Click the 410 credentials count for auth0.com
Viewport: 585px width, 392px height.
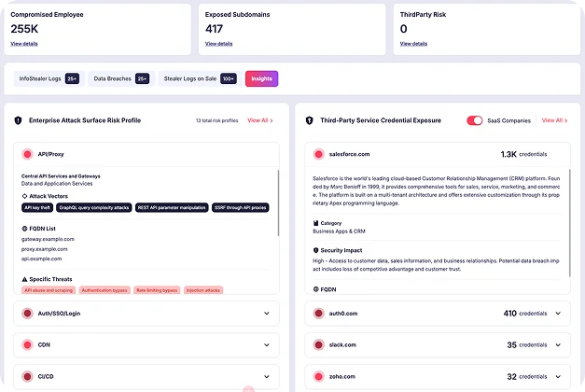(x=525, y=314)
